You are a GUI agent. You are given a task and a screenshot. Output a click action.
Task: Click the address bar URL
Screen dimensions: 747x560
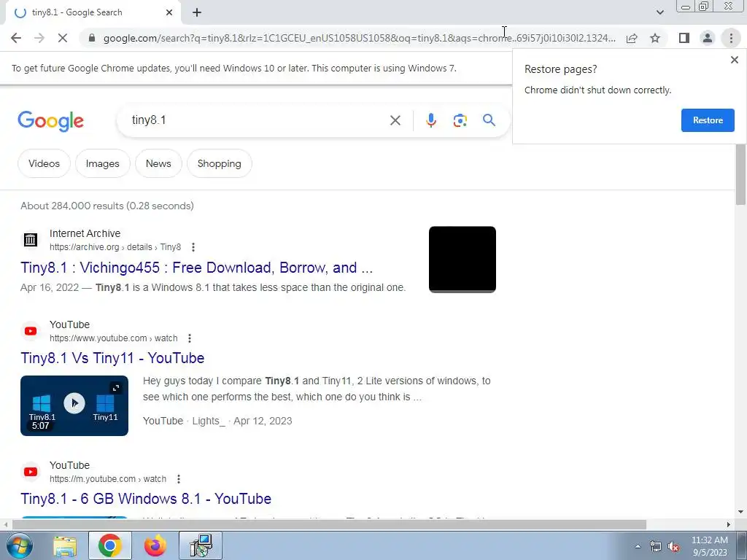coord(359,38)
